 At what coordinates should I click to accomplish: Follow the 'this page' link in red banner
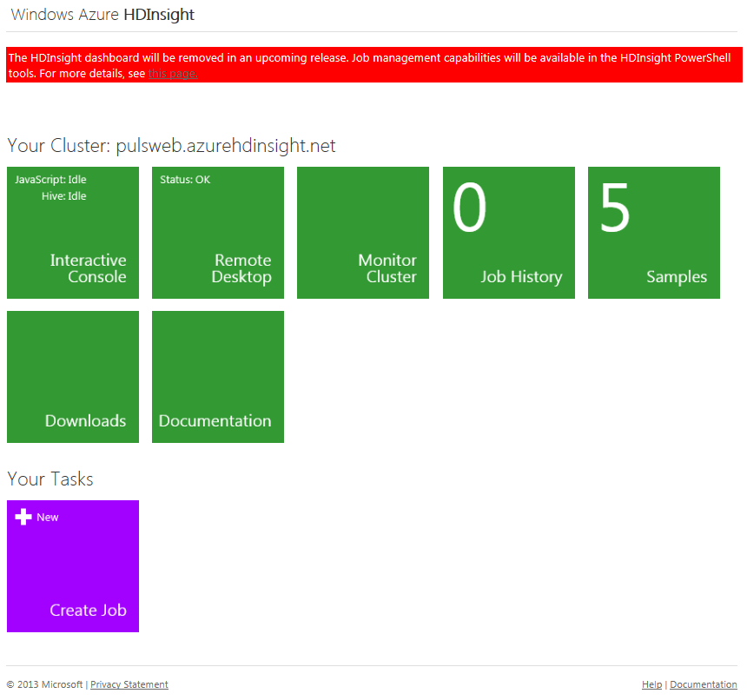coord(173,74)
